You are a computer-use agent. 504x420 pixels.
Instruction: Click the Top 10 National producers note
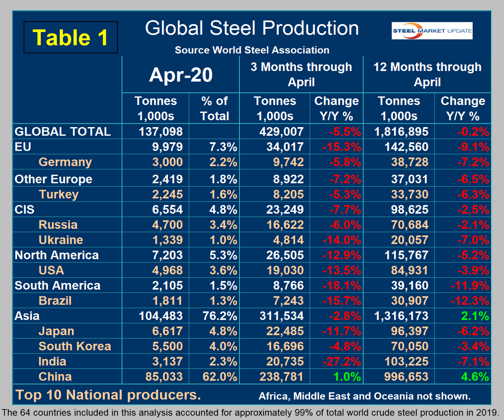(108, 395)
